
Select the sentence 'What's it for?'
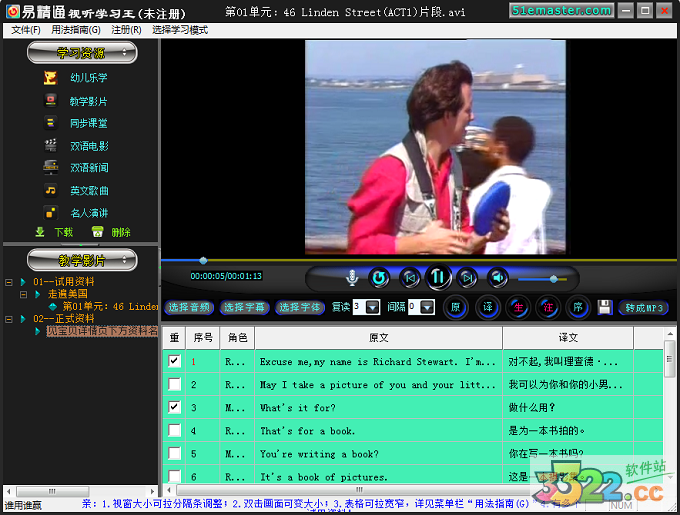click(x=298, y=407)
